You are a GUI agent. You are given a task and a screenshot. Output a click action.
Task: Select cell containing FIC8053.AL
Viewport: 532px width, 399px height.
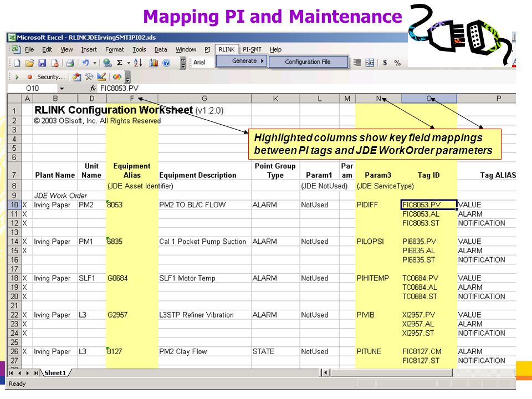click(x=429, y=214)
